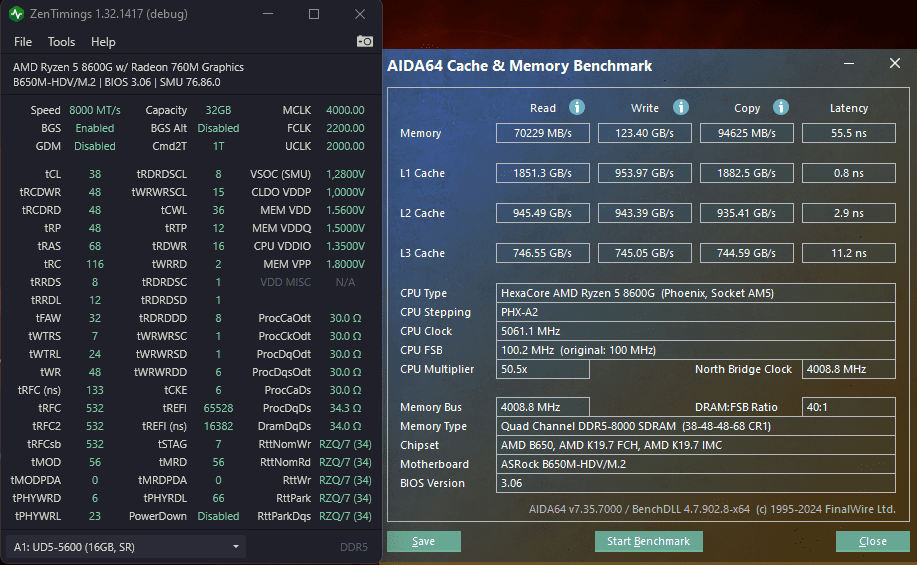Minimize the AIDA64 benchmark window
Screen dimensions: 917x565
(x=849, y=63)
